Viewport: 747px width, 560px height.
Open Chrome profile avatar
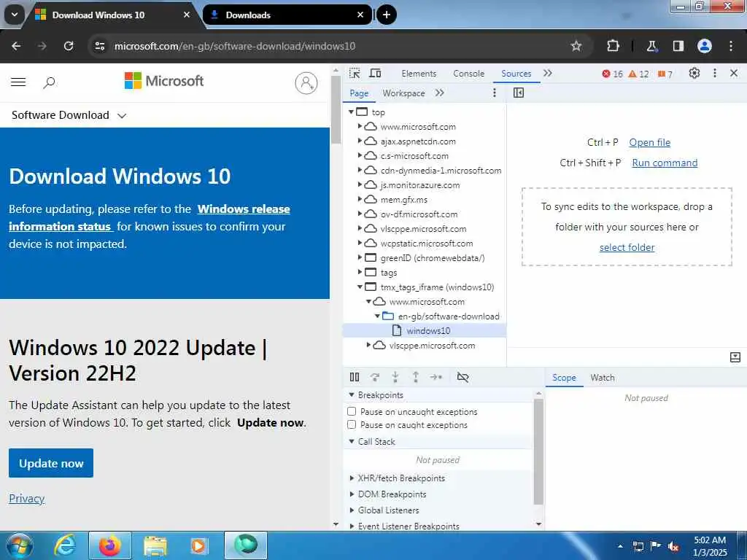pos(704,46)
